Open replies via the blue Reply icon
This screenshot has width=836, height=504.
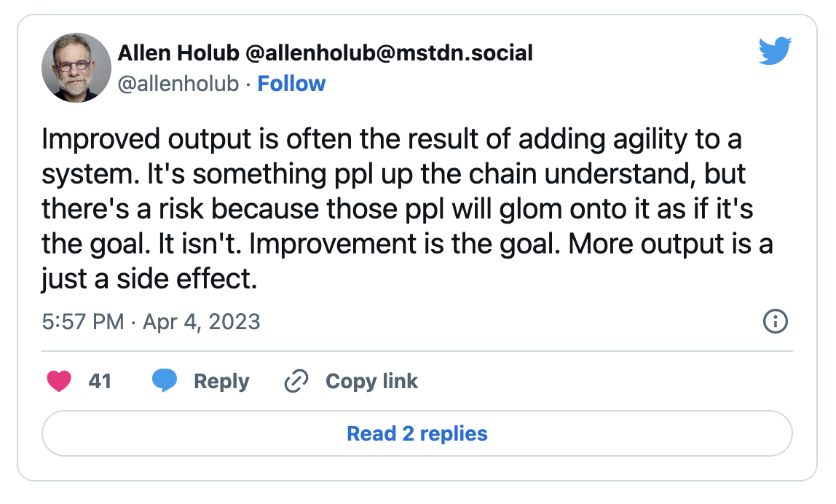pos(165,380)
